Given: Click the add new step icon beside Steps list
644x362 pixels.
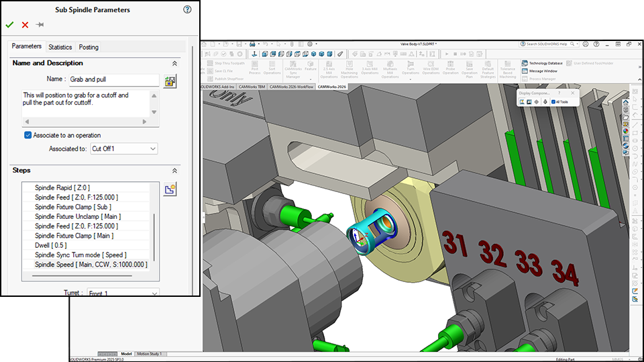Looking at the screenshot, I should click(x=170, y=189).
